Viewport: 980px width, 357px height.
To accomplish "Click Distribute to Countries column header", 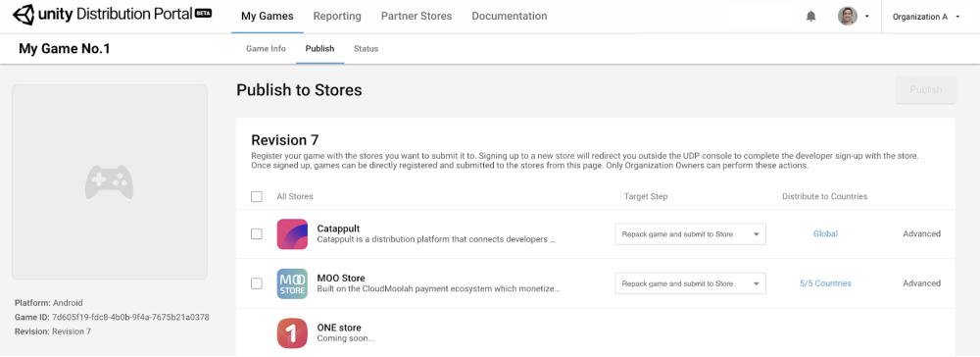I will click(x=824, y=196).
